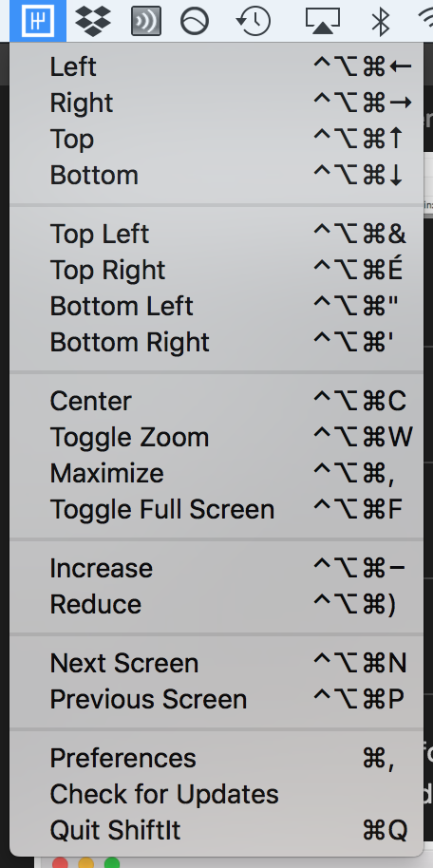
Task: Choose the Left menu item
Action: click(x=216, y=67)
